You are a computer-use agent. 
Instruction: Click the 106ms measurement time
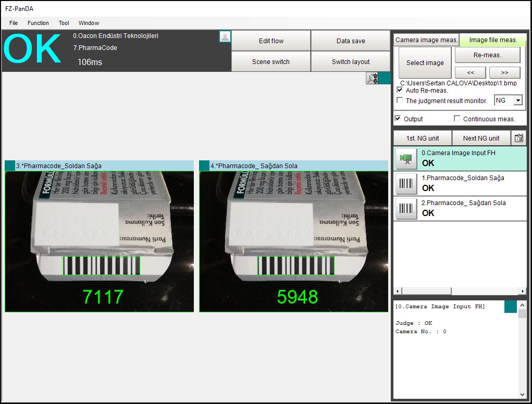click(x=90, y=62)
